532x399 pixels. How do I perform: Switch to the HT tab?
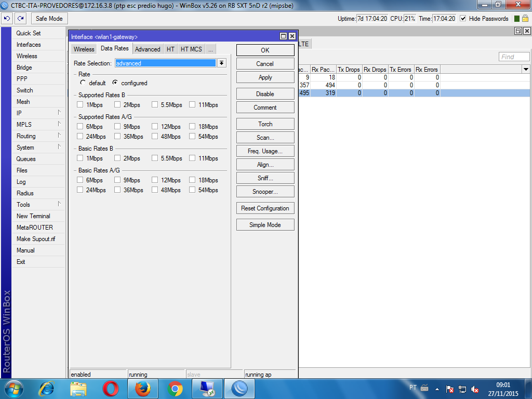click(170, 49)
